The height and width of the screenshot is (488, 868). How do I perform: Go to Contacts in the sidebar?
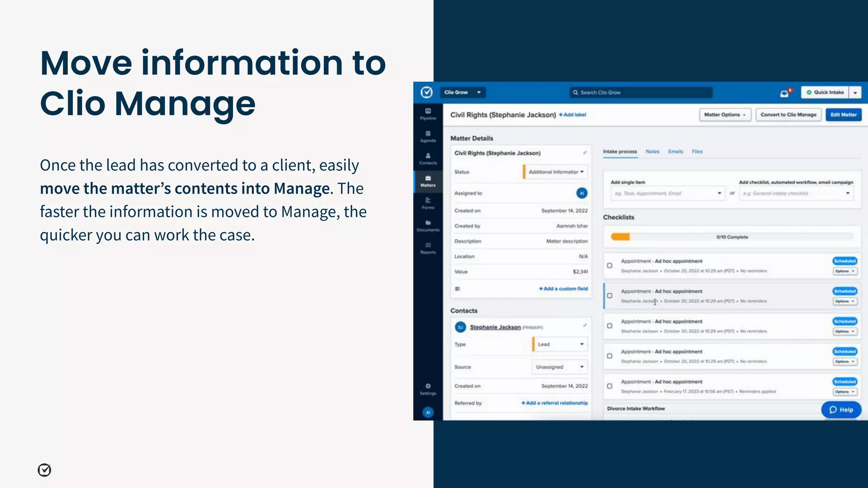tap(428, 159)
